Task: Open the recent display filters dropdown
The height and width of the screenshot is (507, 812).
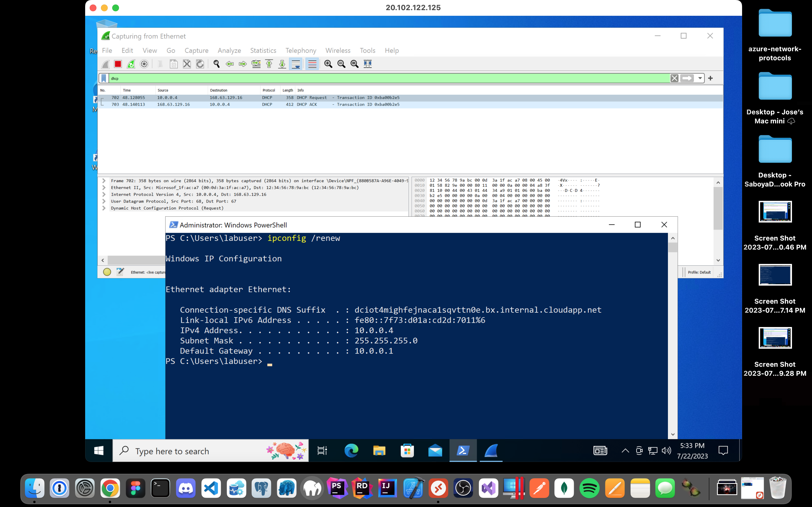Action: 700,78
